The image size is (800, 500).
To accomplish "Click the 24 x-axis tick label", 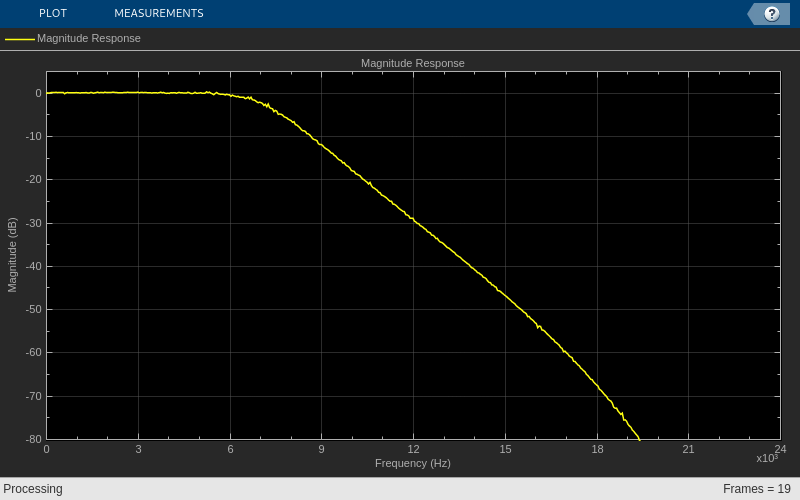I will point(780,449).
